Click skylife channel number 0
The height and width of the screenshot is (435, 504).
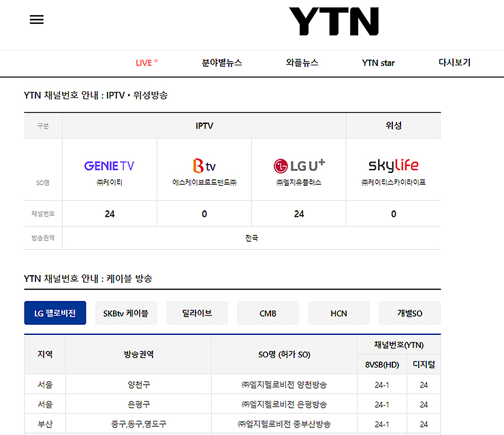click(394, 214)
